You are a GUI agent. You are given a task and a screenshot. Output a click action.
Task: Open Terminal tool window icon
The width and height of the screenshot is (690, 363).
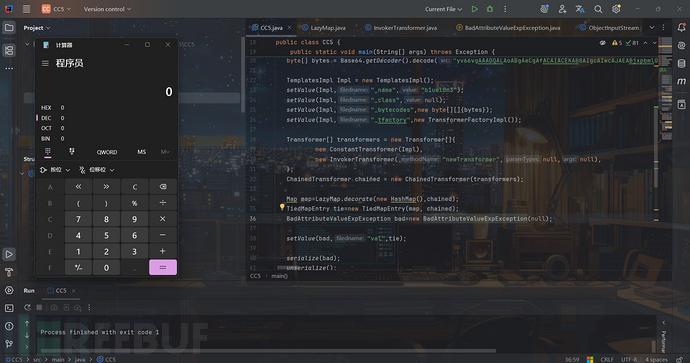(9, 308)
